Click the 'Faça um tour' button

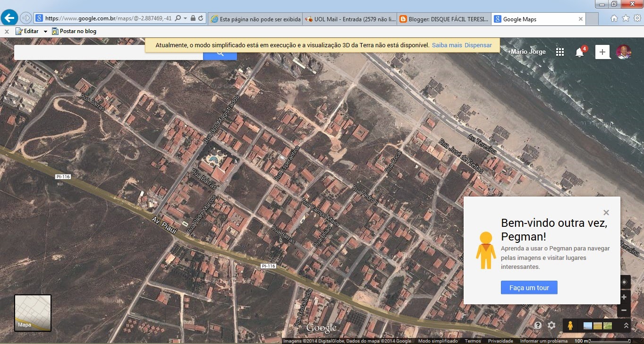(529, 287)
